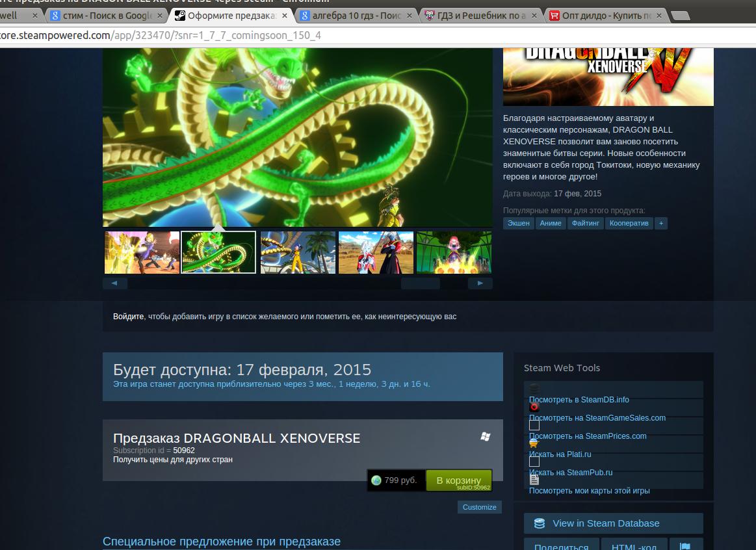This screenshot has width=756, height=550.
Task: Click the 'Войдите' sign-in link
Action: (x=128, y=316)
